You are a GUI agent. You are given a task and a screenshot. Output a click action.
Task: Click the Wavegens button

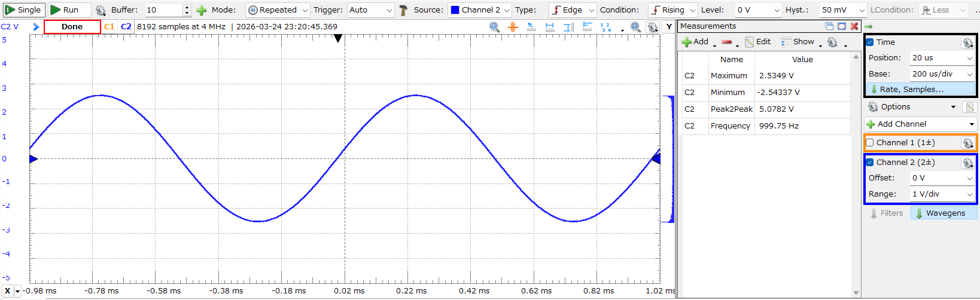pyautogui.click(x=944, y=213)
